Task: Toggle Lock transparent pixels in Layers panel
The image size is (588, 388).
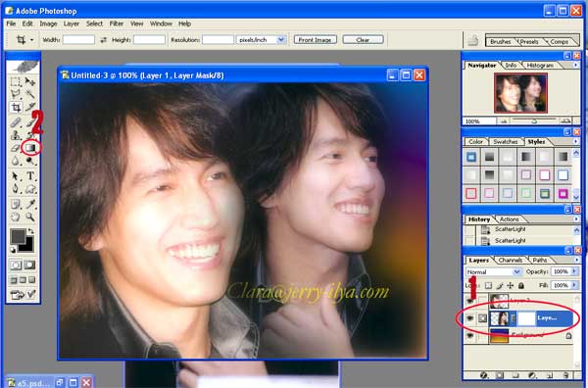Action: pos(488,286)
